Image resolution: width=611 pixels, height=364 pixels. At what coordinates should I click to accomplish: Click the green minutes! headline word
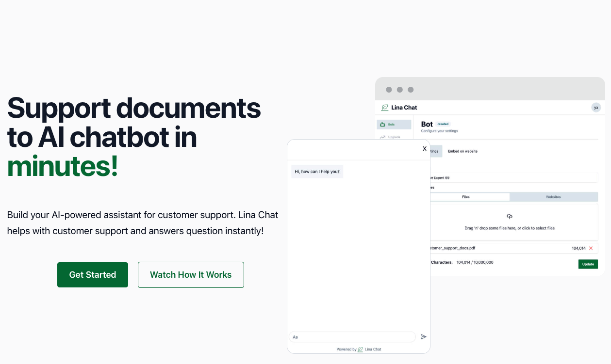point(63,166)
